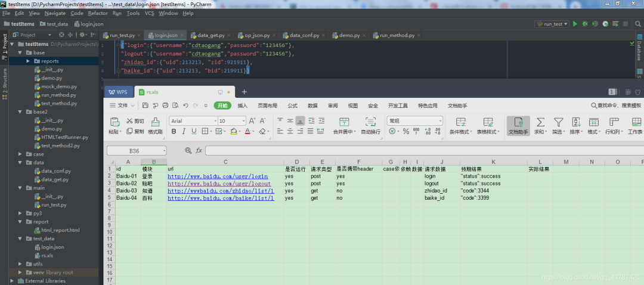The width and height of the screenshot is (644, 285).
Task: Increase font size with A+ icon
Action: (x=253, y=120)
